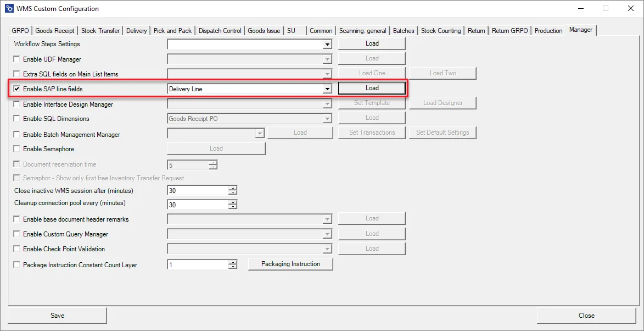Viewport: 644px width, 331px height.
Task: Open the Stock Counting tab
Action: (x=441, y=30)
